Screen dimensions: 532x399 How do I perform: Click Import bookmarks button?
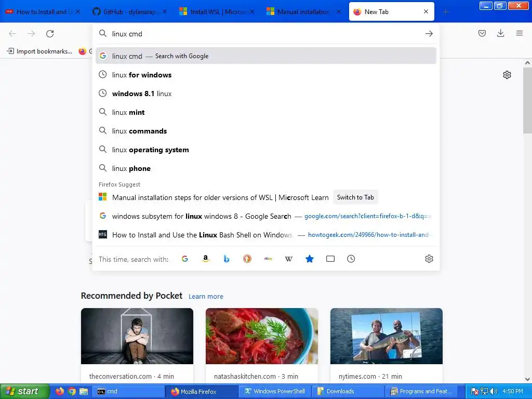pos(39,51)
